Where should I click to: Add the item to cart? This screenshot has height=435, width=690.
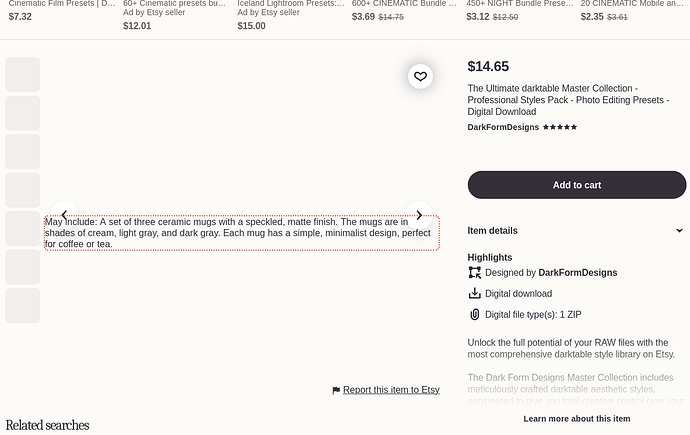pyautogui.click(x=576, y=185)
